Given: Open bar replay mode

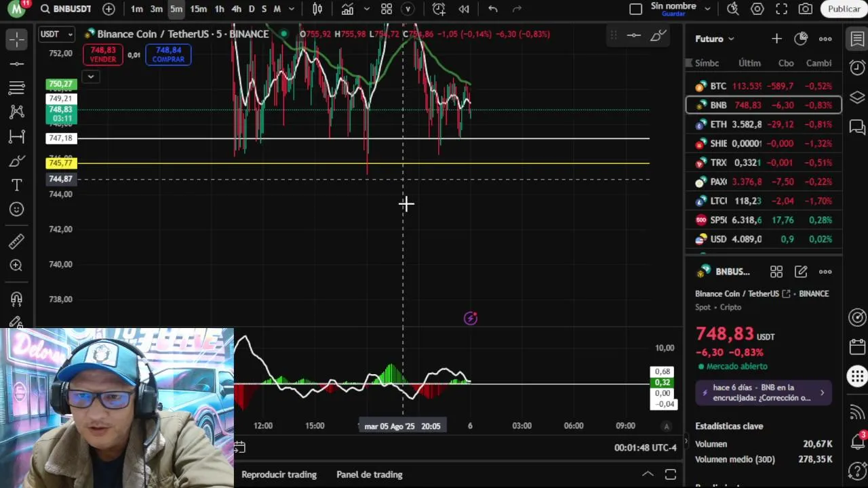Looking at the screenshot, I should point(464,9).
